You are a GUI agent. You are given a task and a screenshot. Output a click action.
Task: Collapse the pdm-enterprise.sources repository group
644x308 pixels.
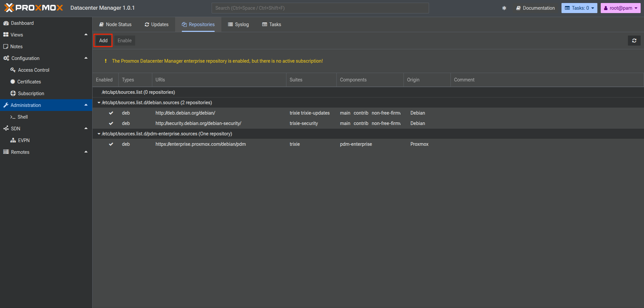[99, 134]
